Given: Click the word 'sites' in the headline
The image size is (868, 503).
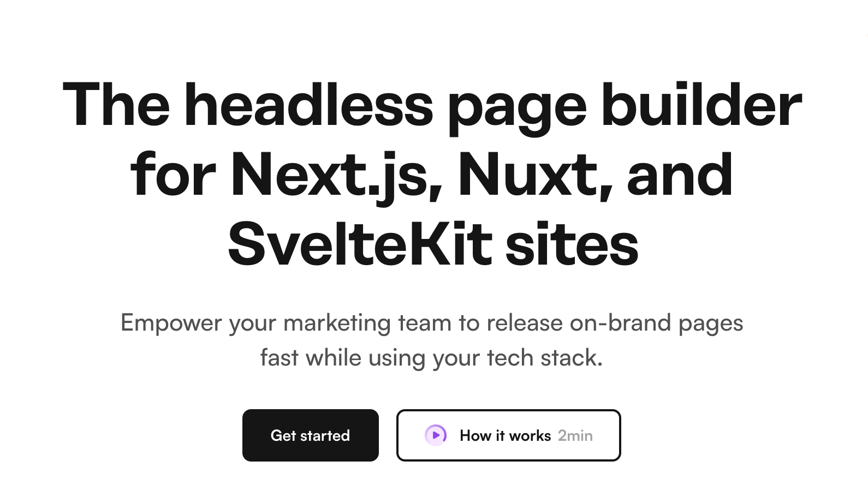Looking at the screenshot, I should [x=573, y=245].
